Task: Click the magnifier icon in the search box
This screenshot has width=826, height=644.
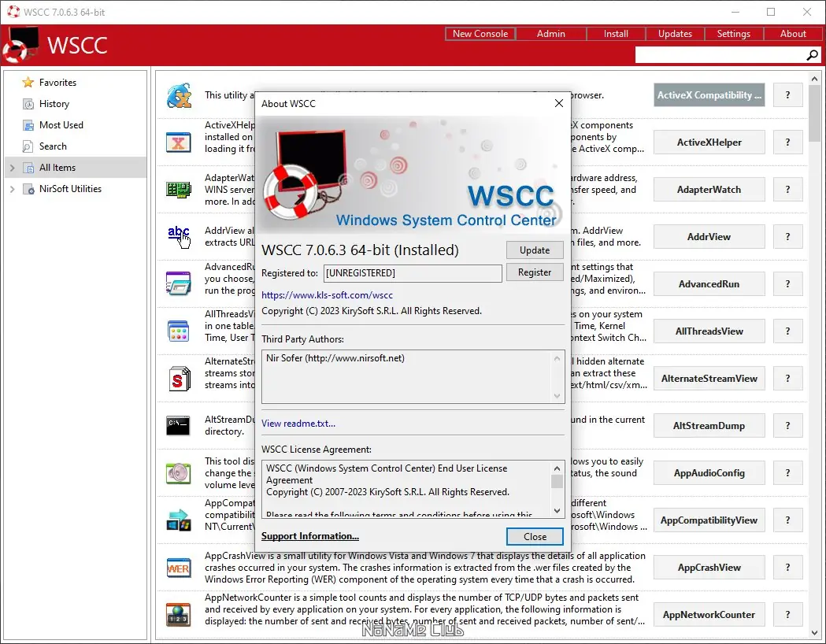Action: pyautogui.click(x=813, y=55)
